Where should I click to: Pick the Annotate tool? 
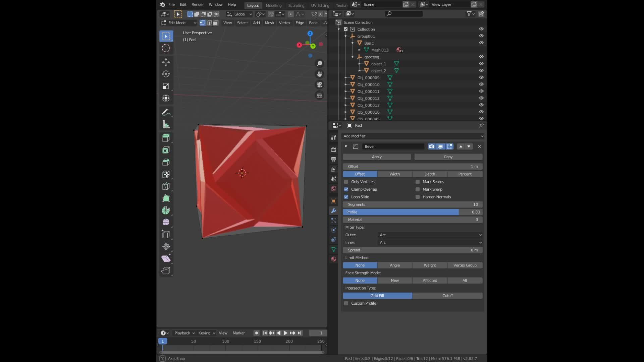(x=166, y=113)
